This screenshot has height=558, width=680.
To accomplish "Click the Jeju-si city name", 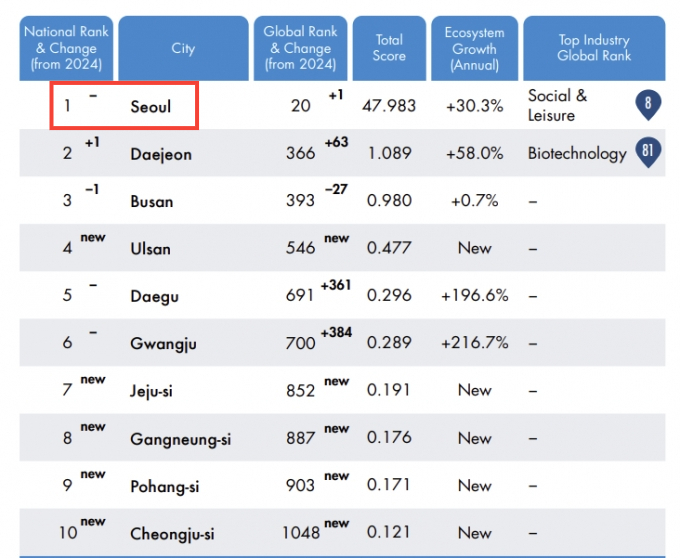I will pos(151,391).
